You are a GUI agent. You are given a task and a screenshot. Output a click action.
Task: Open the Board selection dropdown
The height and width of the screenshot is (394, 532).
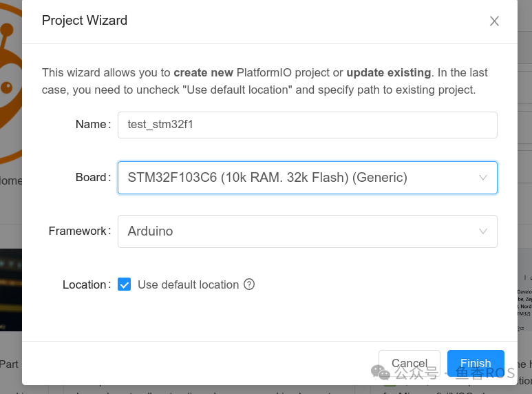(308, 178)
